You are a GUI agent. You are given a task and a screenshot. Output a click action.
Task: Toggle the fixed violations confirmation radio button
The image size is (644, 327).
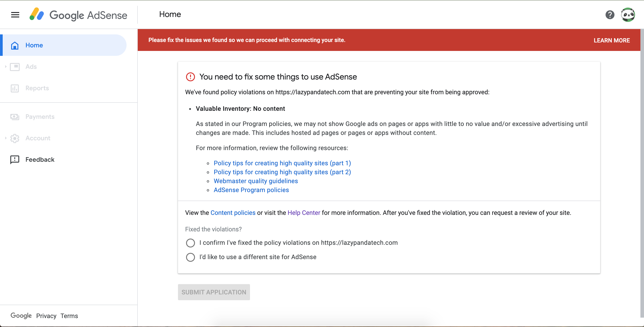pos(190,242)
